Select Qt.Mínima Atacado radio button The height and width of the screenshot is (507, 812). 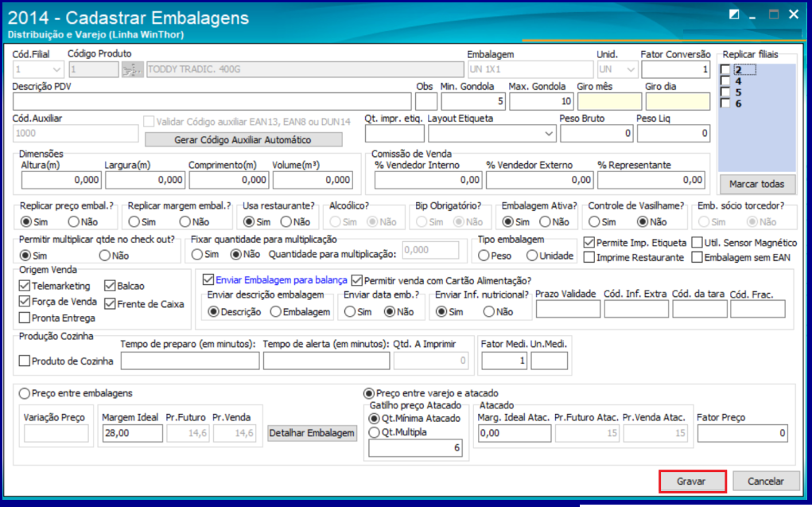click(x=374, y=419)
